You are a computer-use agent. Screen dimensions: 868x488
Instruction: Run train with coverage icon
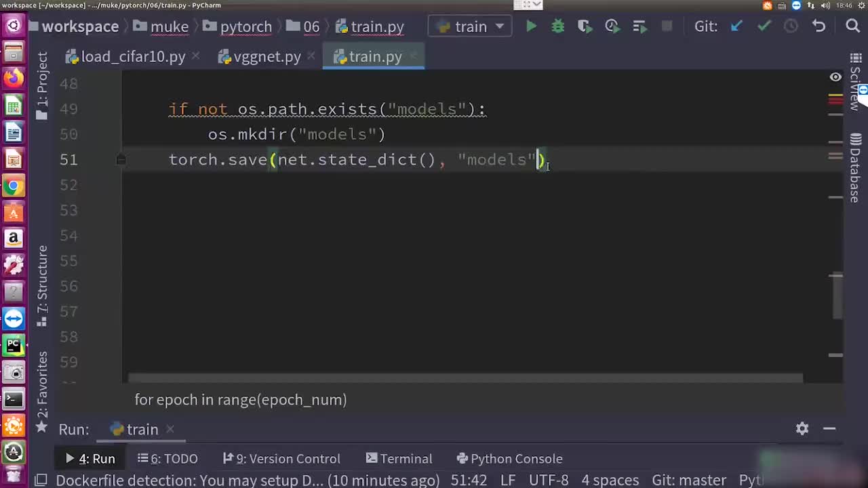(x=585, y=26)
